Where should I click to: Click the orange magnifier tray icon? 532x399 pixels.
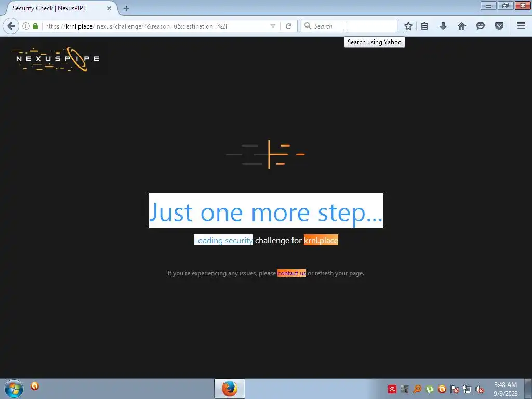pyautogui.click(x=417, y=389)
